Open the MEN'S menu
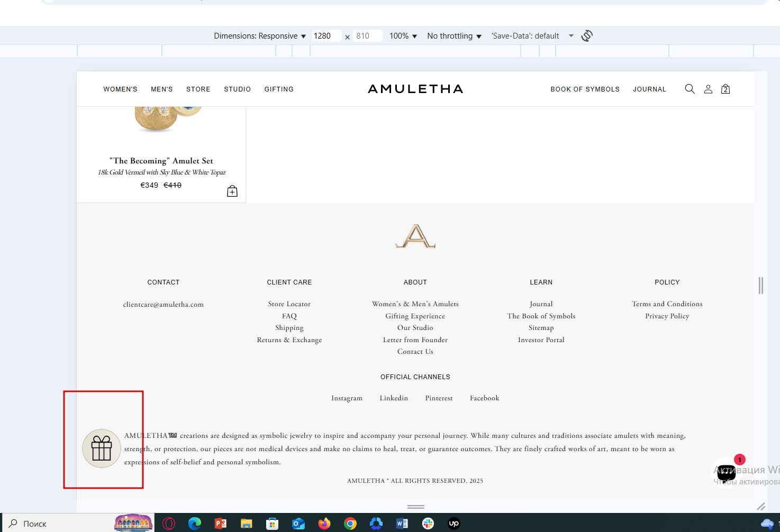This screenshot has height=532, width=780. [162, 89]
